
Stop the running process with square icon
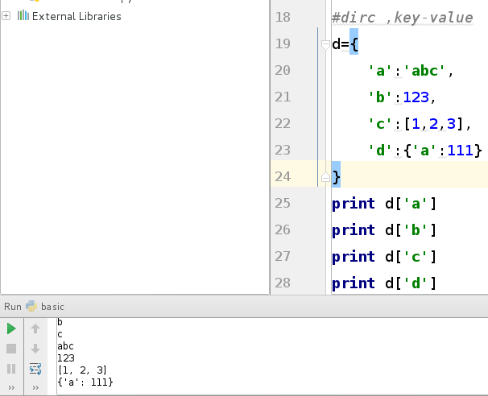pyautogui.click(x=11, y=349)
